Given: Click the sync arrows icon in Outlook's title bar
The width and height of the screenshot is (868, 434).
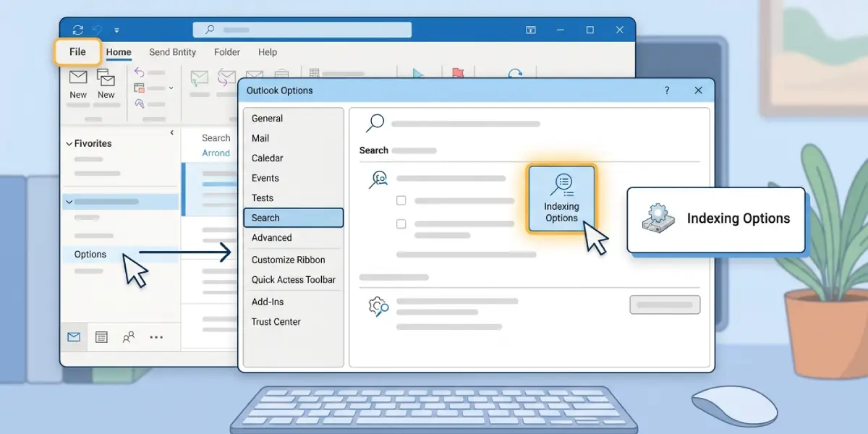Looking at the screenshot, I should tap(78, 30).
